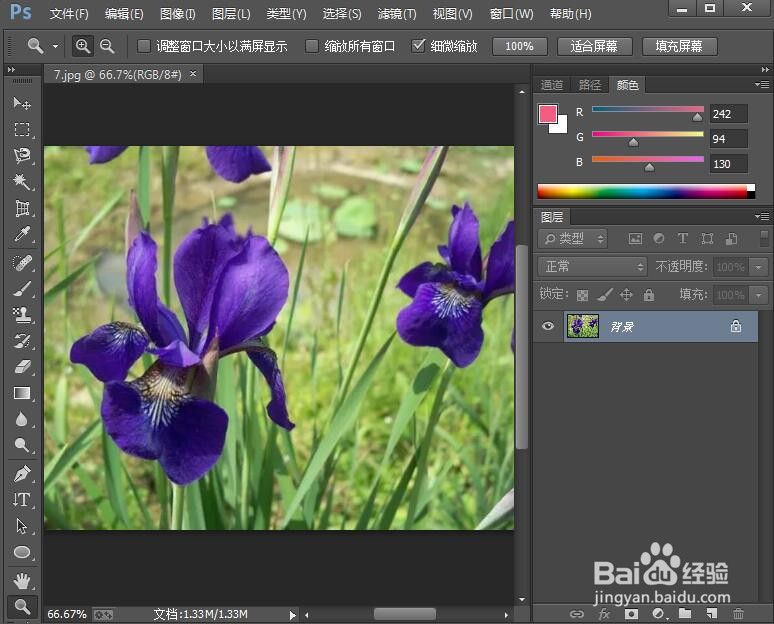The image size is (774, 624).
Task: Uncheck 细微缩放 checkbox
Action: pos(418,46)
